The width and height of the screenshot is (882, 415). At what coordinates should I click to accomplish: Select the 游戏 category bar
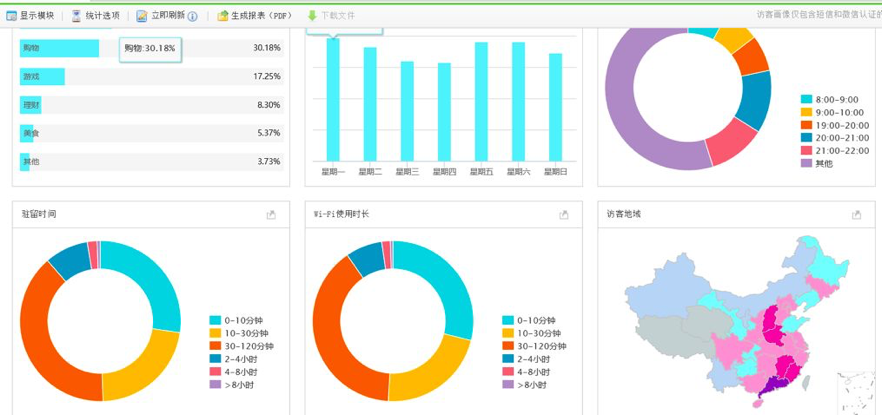[43, 76]
